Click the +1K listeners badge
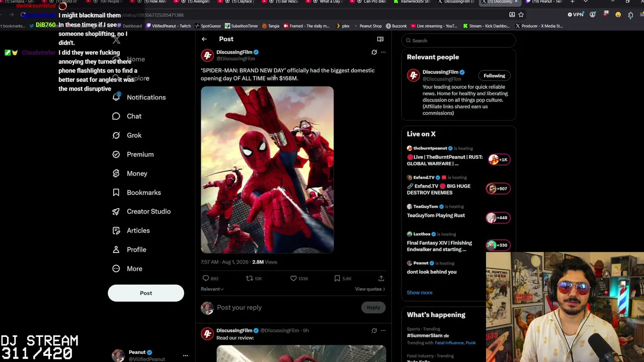Screen dimensions: 644x362 tap(498, 160)
